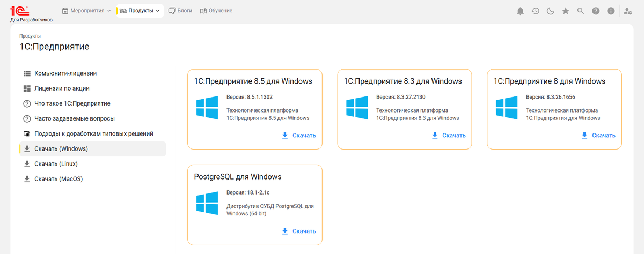Click Скачать for 1С:Предприятие 8.5 для Windows

click(299, 136)
